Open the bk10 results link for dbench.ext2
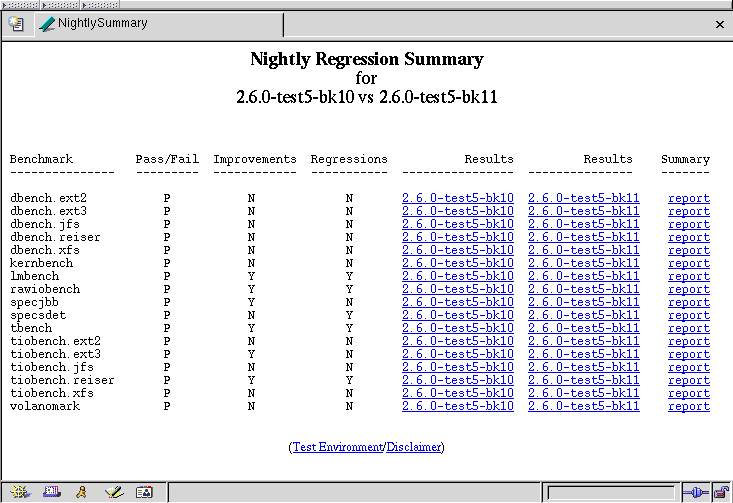Screen dimensions: 733x503 457,198
